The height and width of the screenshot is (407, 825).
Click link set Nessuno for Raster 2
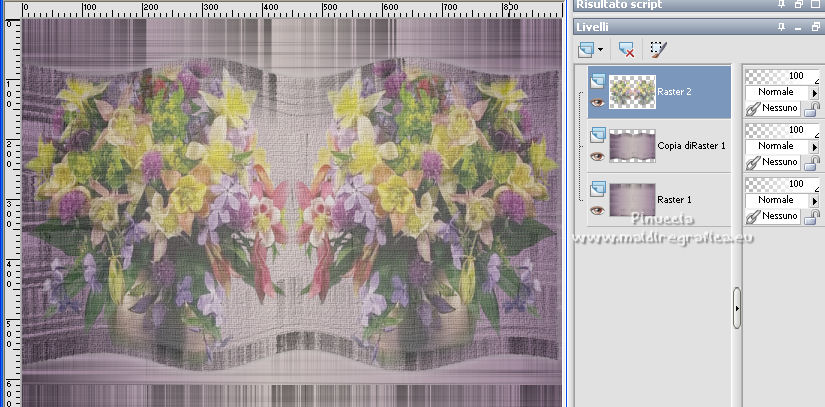[x=780, y=108]
